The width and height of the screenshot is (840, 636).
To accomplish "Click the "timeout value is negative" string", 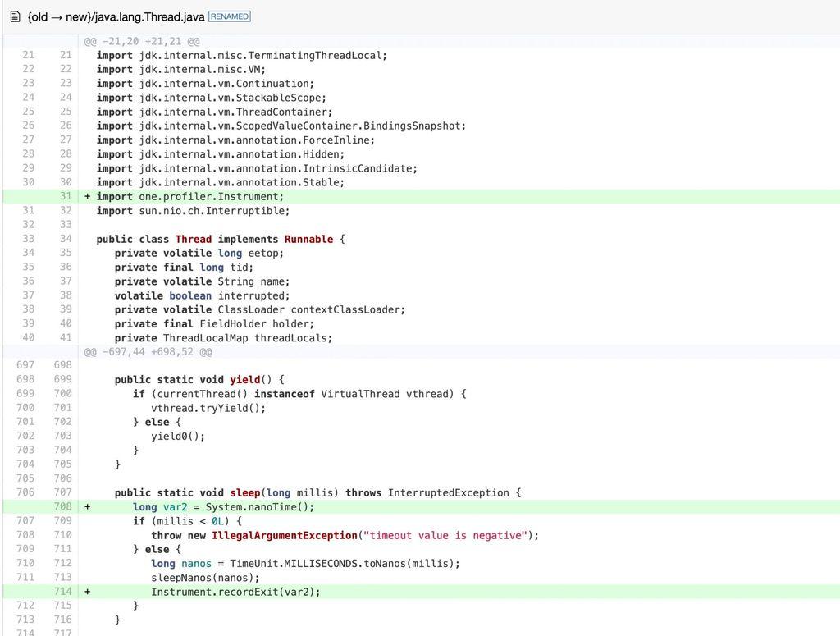I will tap(447, 536).
